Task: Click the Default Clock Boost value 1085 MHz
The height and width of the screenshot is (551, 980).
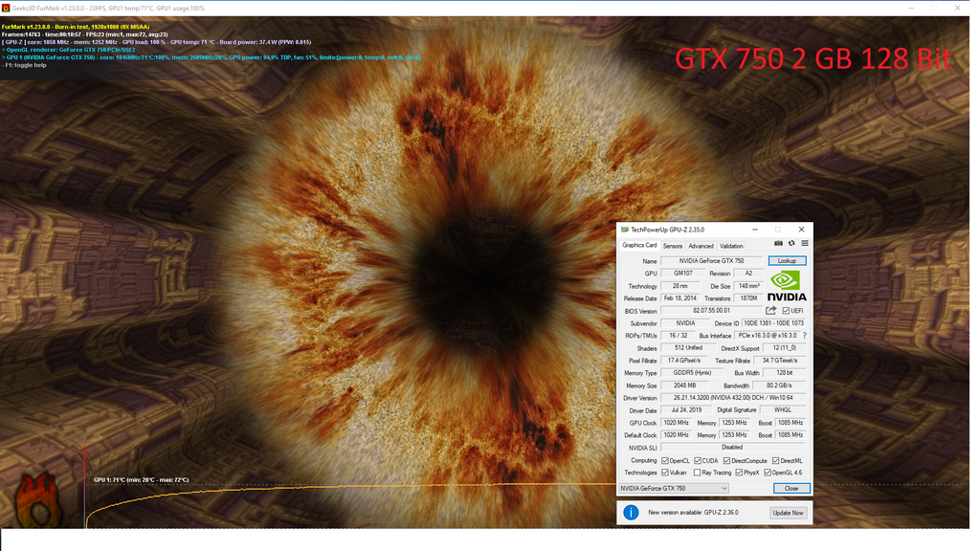Action: pos(791,435)
